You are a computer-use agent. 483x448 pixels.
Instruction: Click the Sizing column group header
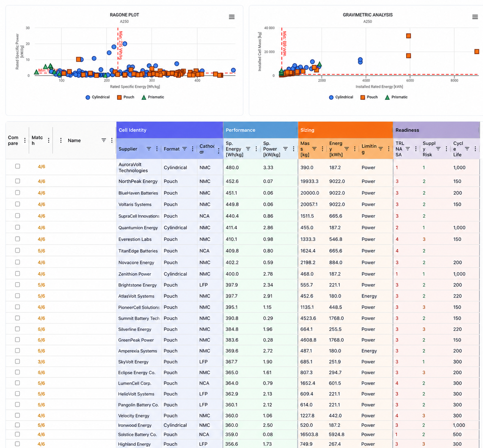coord(345,130)
